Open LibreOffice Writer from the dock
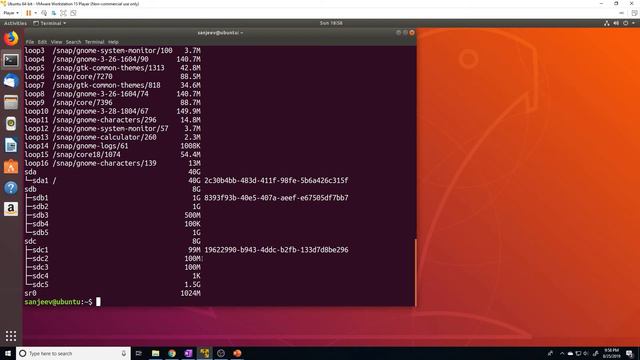Image resolution: width=640 pixels, height=360 pixels. 11,145
